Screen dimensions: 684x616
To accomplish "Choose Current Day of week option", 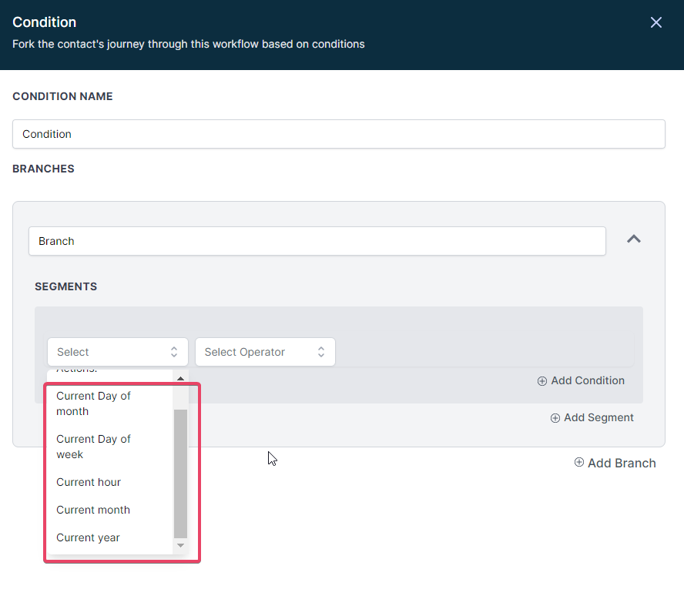I will [x=93, y=447].
